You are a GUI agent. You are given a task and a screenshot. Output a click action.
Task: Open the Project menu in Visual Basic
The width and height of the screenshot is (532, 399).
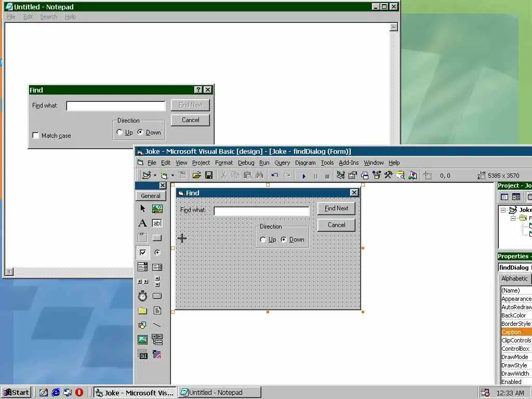click(x=201, y=163)
